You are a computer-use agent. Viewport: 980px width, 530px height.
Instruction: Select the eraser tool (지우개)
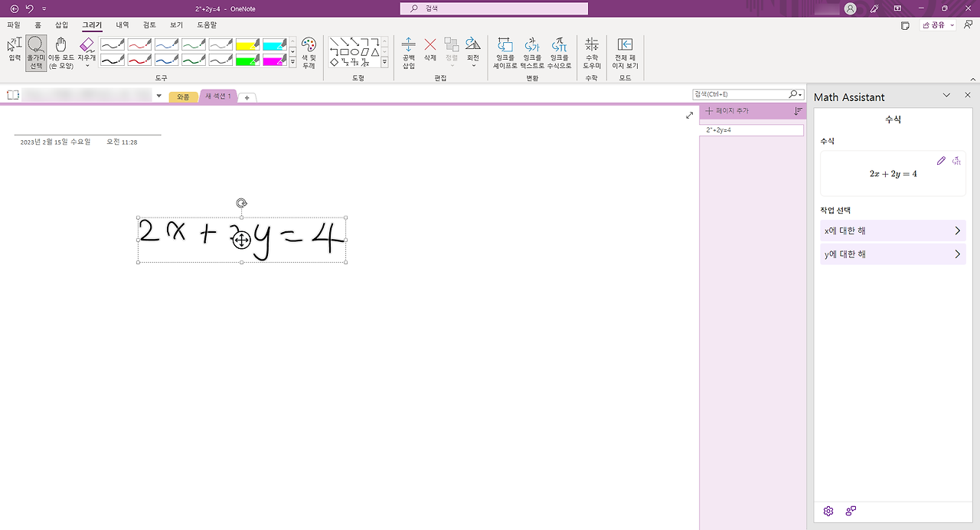[87, 47]
